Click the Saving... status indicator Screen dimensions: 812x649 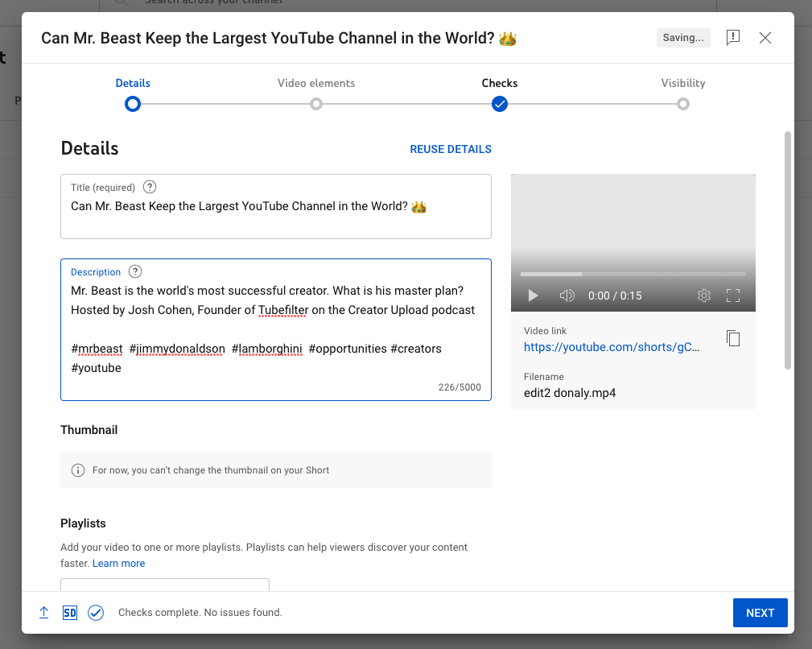tap(683, 38)
